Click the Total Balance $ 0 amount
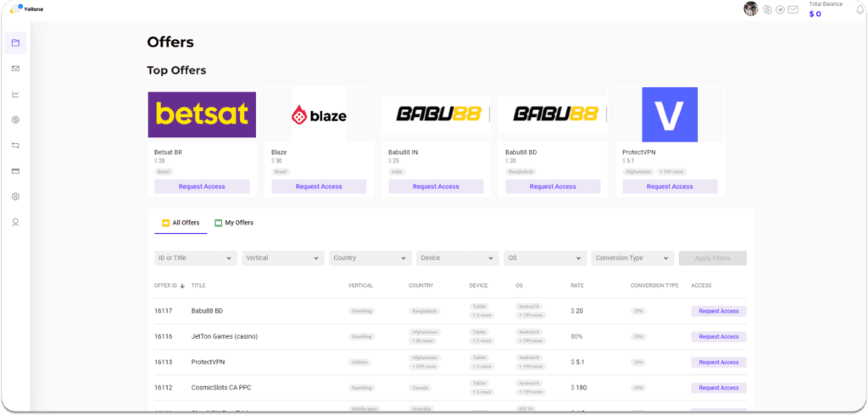The width and height of the screenshot is (868, 415). (x=815, y=14)
